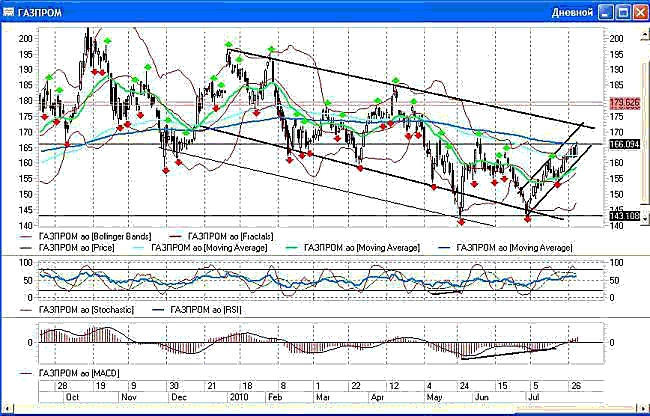Click the horizontal scrollbar thumb
Screen dimensions: 650x416
tap(575, 408)
